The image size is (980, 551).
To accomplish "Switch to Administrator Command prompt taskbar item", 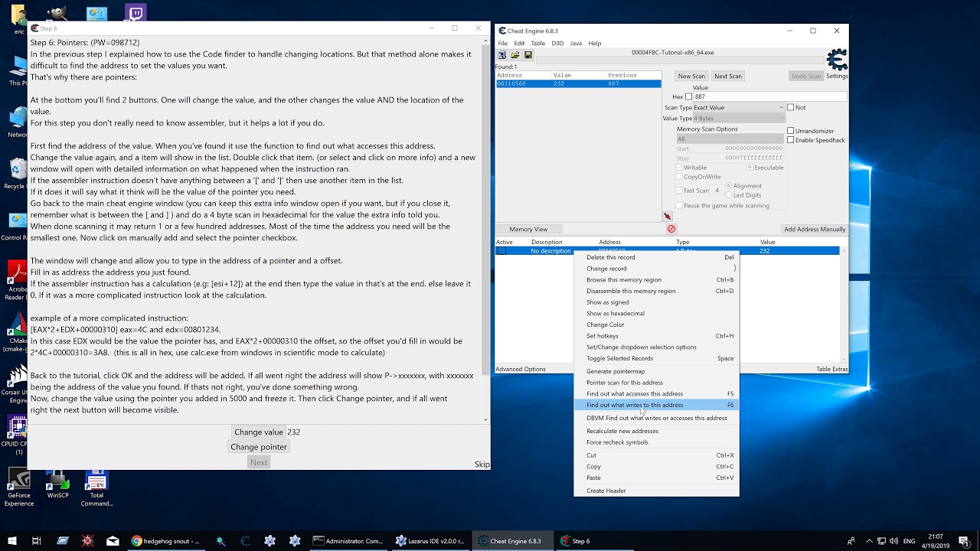I will point(348,541).
